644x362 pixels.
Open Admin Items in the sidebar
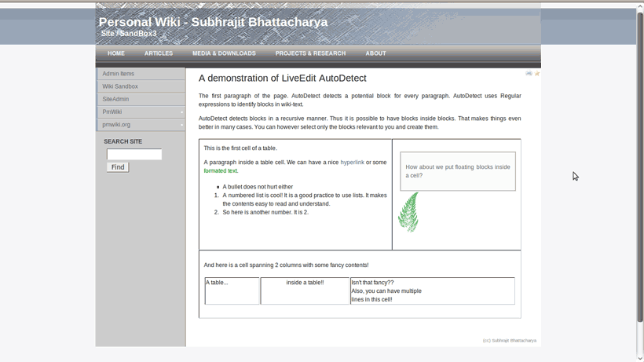coord(141,74)
